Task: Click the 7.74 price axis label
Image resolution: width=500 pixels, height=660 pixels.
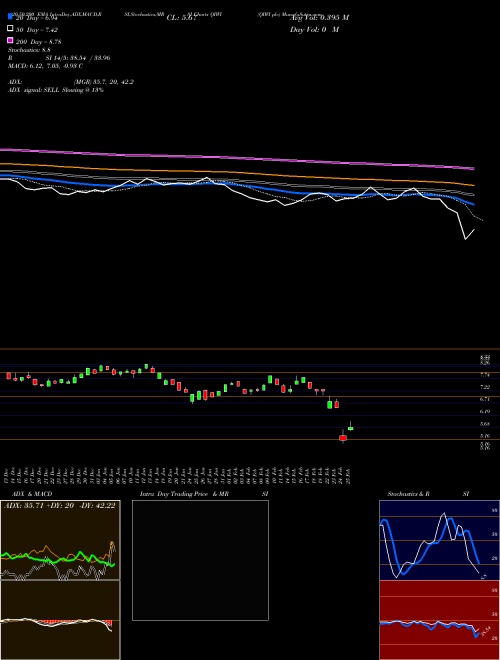Action: [x=484, y=375]
